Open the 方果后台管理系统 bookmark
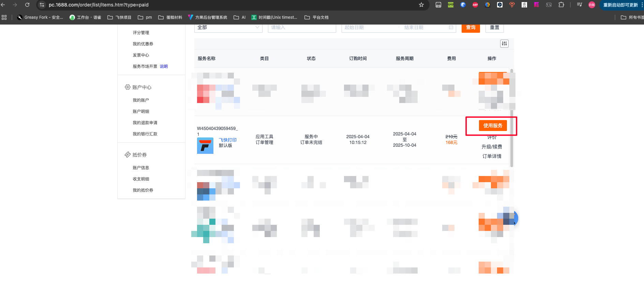644x307 pixels. point(208,17)
